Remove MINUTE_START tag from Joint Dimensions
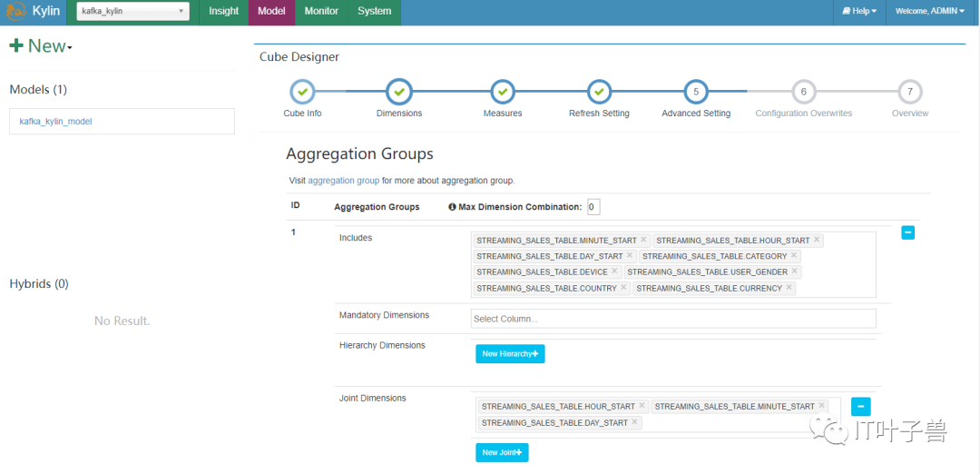 tap(821, 406)
